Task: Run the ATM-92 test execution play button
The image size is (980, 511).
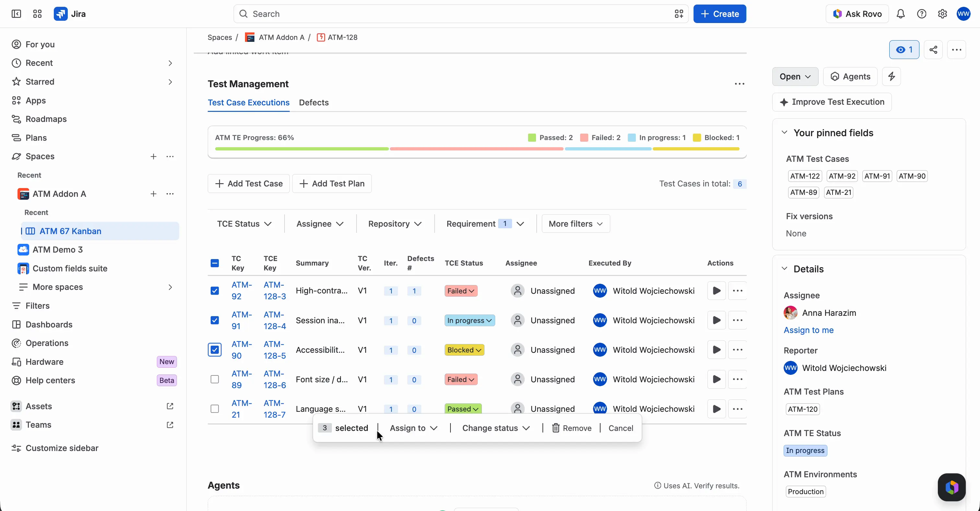Action: click(716, 291)
